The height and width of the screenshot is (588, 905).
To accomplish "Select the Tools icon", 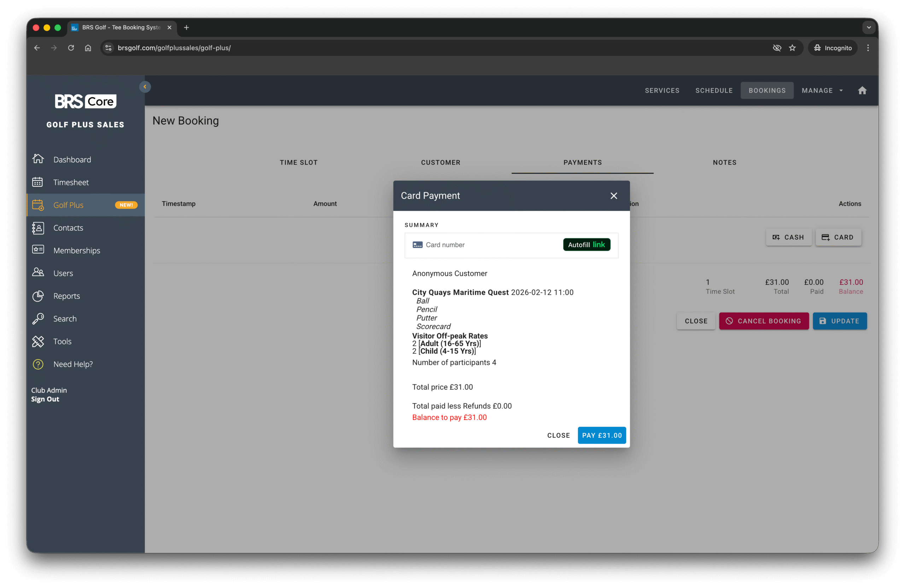I will pyautogui.click(x=38, y=341).
